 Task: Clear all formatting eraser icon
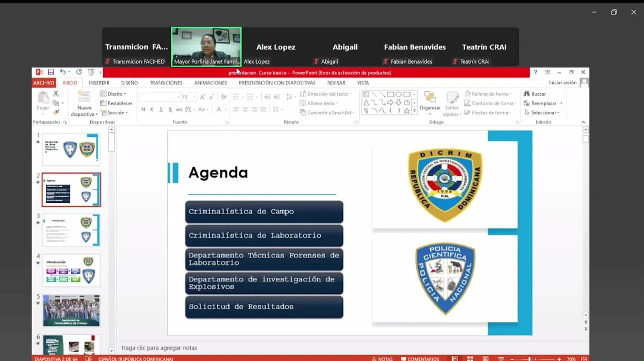(x=224, y=97)
